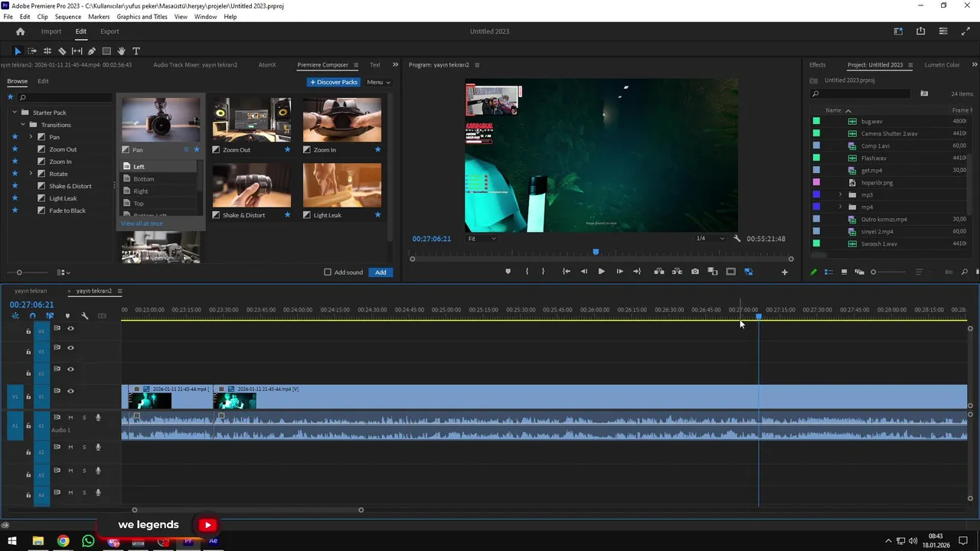The image size is (980, 551).
Task: Open After Effects from the taskbar
Action: click(x=213, y=541)
